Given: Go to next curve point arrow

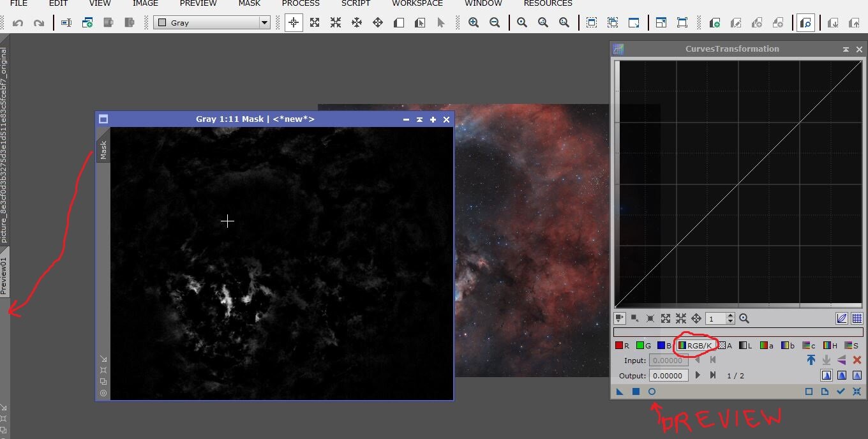Looking at the screenshot, I should [698, 376].
